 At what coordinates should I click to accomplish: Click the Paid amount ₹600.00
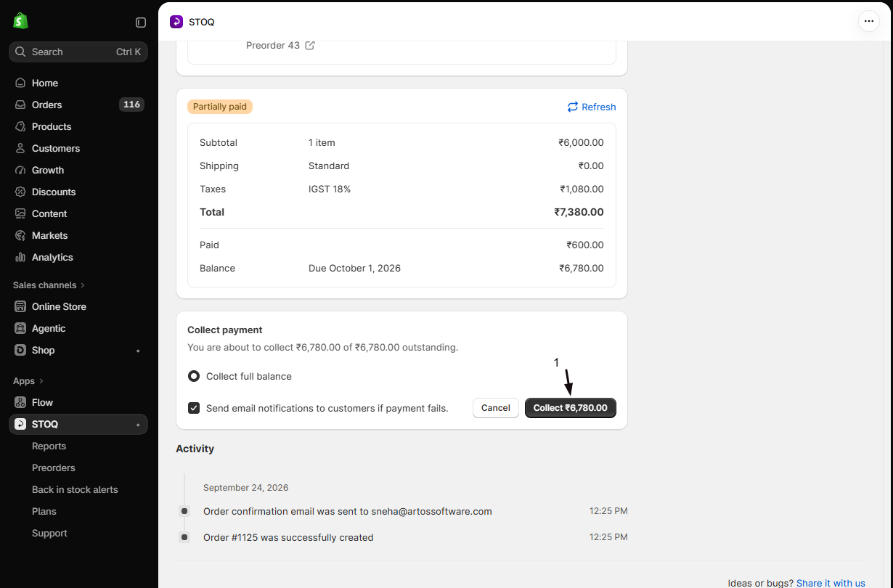(585, 245)
